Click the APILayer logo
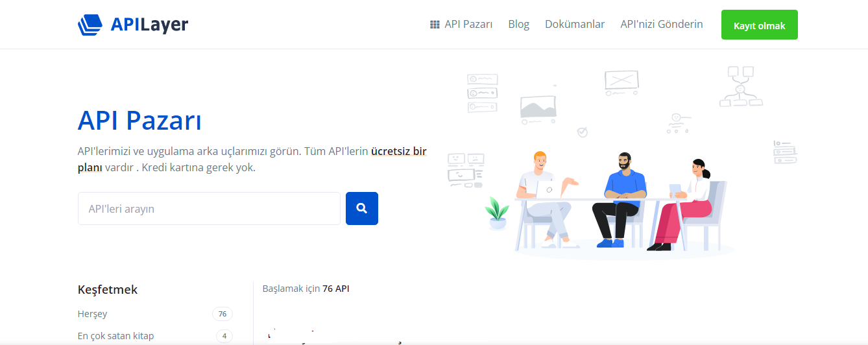868x345 pixels. [133, 25]
